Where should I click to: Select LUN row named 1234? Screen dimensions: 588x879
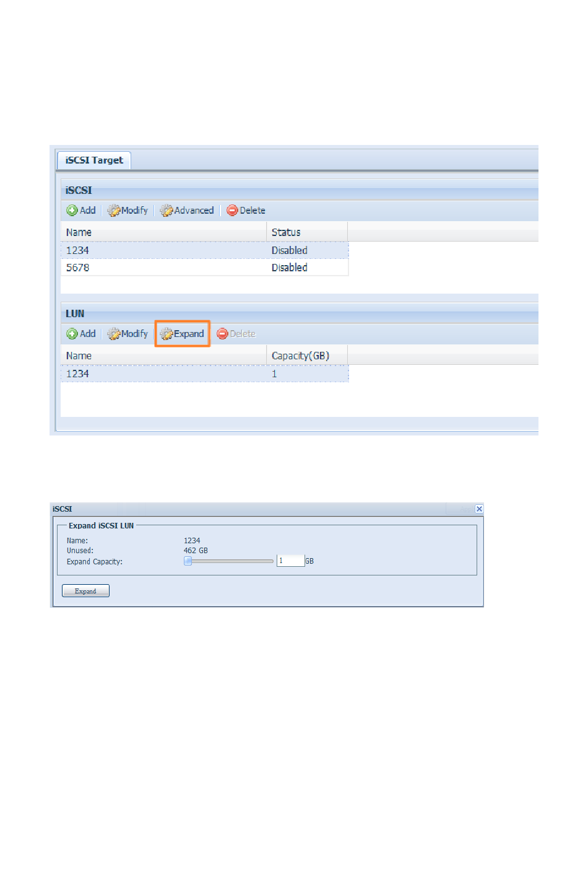[x=204, y=374]
